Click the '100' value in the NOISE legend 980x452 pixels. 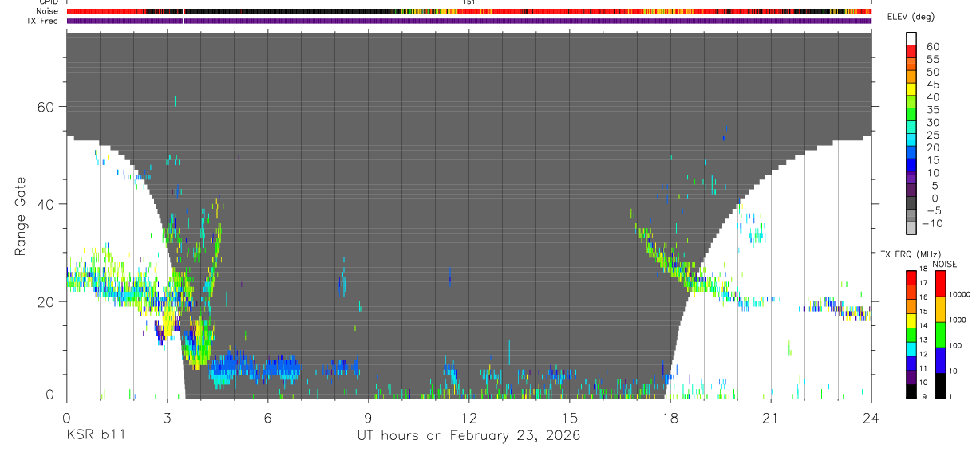click(x=955, y=345)
